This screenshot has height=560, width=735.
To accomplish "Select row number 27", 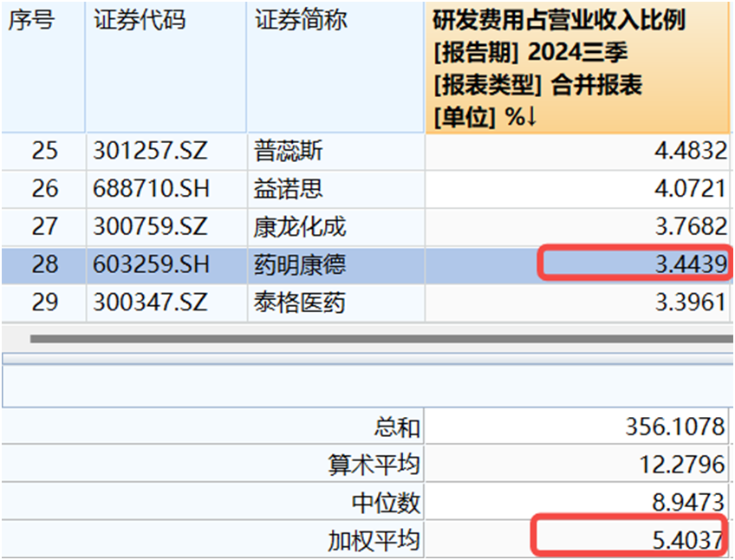I will point(43,227).
